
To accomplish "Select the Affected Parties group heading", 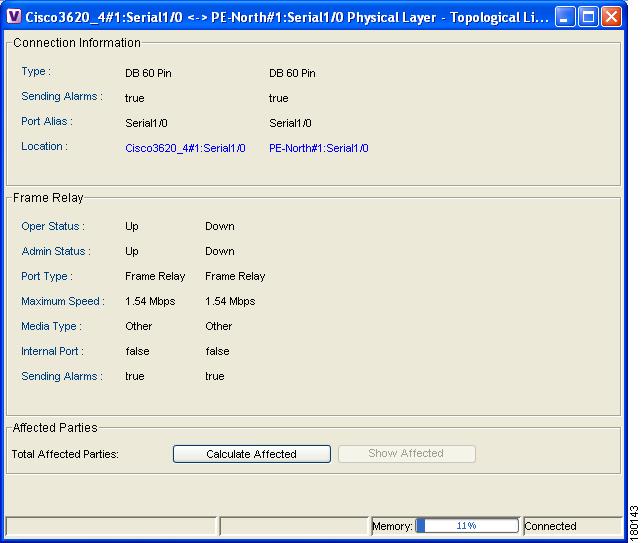I will click(55, 428).
